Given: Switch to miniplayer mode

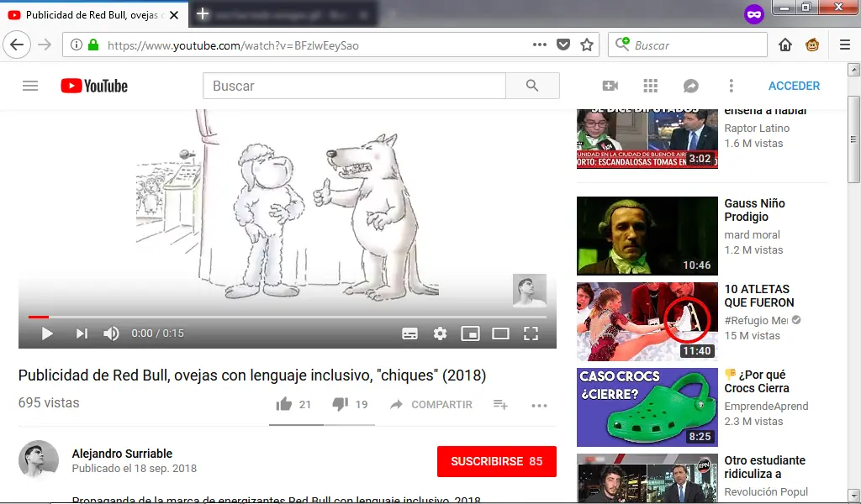Looking at the screenshot, I should pyautogui.click(x=470, y=333).
